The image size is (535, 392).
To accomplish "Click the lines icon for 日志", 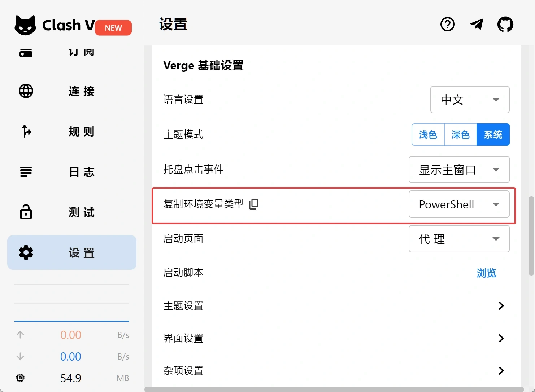I will (x=26, y=172).
